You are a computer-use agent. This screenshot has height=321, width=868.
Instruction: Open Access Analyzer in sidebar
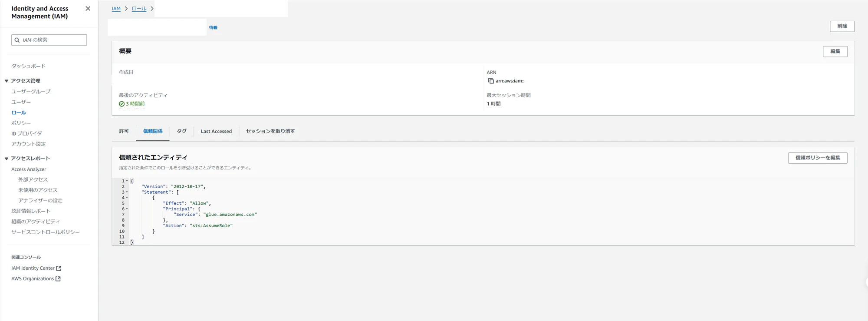[29, 169]
